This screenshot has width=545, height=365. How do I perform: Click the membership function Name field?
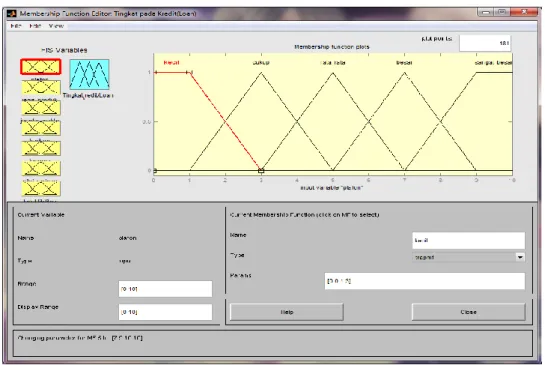pos(469,240)
